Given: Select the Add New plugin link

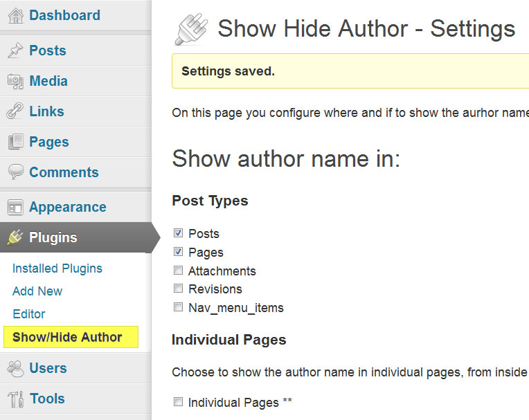Looking at the screenshot, I should click(37, 291).
